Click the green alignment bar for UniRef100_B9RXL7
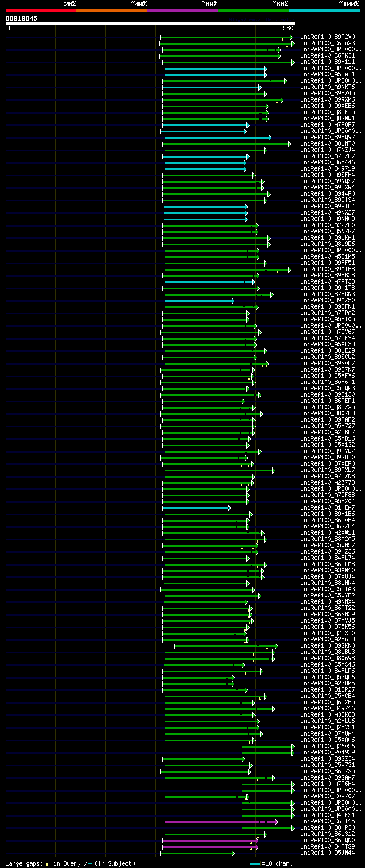 coord(220,470)
